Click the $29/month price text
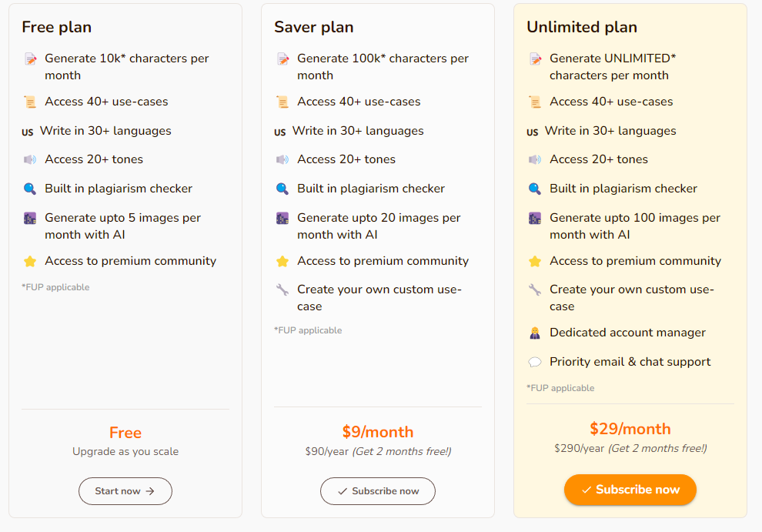The image size is (762, 532). pyautogui.click(x=630, y=429)
